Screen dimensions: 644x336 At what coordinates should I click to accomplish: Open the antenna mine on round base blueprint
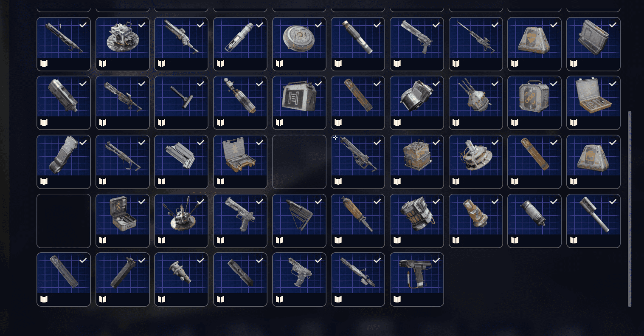181,221
